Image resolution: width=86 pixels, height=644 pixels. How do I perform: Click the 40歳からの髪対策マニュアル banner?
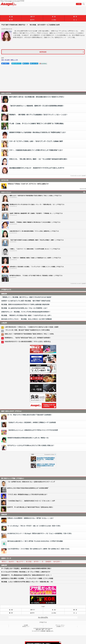(x=43, y=359)
